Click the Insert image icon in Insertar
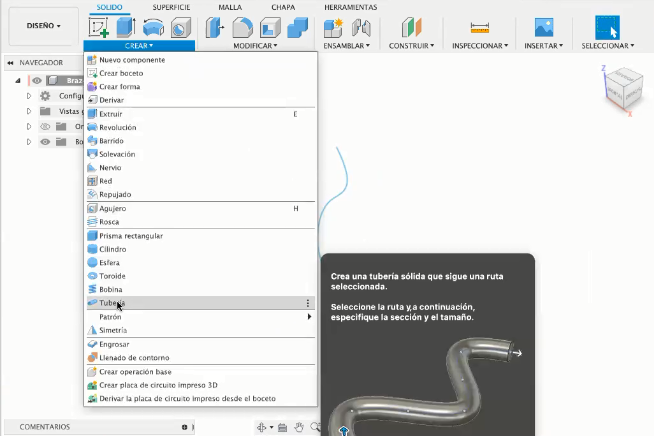This screenshot has width=654, height=436. [544, 28]
